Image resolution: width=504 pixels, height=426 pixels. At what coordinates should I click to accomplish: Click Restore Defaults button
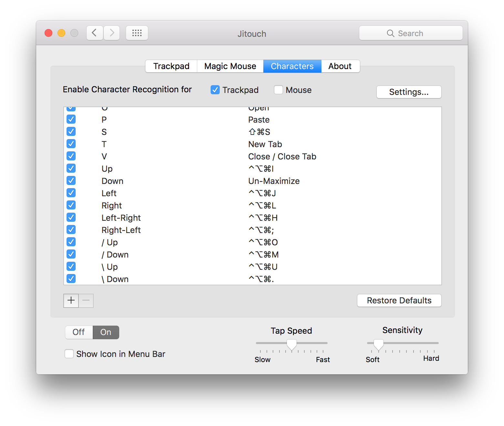[399, 300]
